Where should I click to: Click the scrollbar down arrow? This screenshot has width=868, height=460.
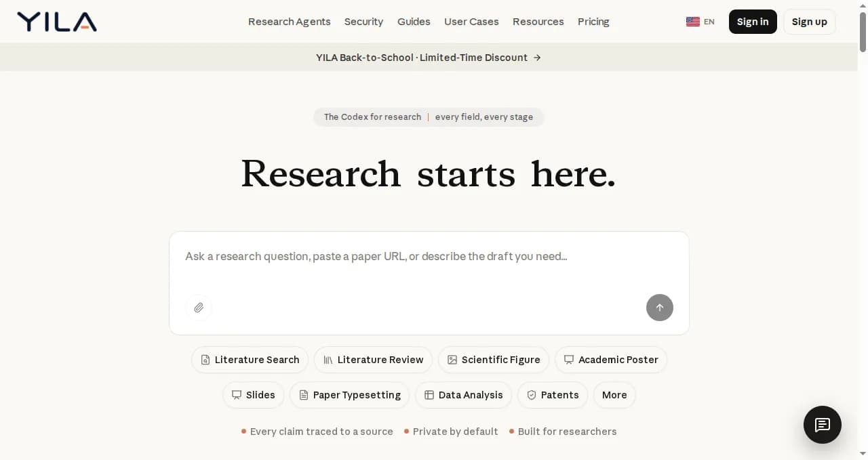point(863,454)
